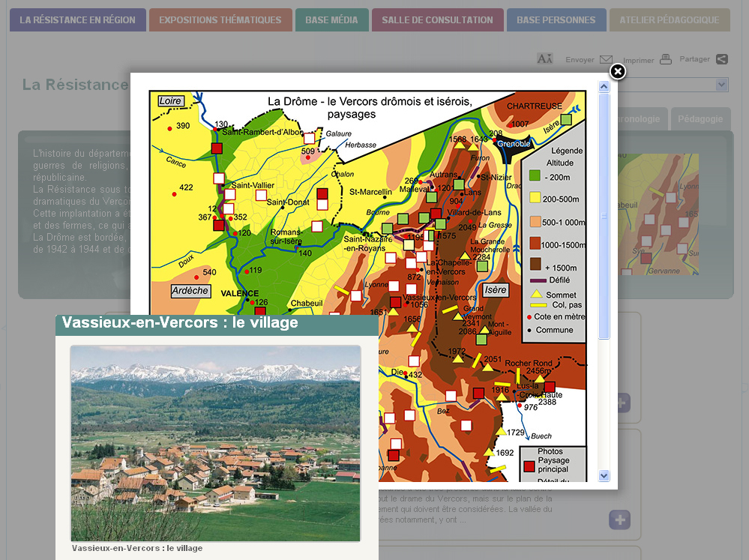Click the share icon beside Partager
Image resolution: width=749 pixels, height=560 pixels.
[x=722, y=58]
